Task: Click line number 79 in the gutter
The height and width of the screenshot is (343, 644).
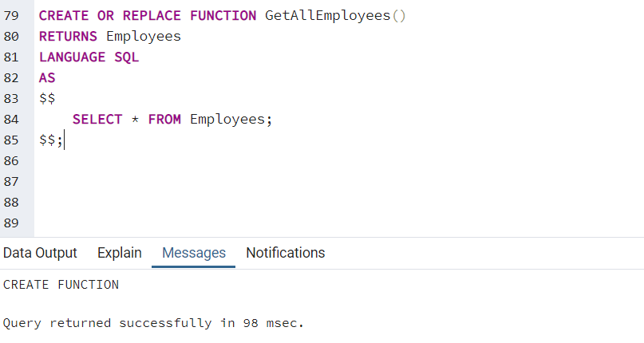Action: tap(11, 16)
